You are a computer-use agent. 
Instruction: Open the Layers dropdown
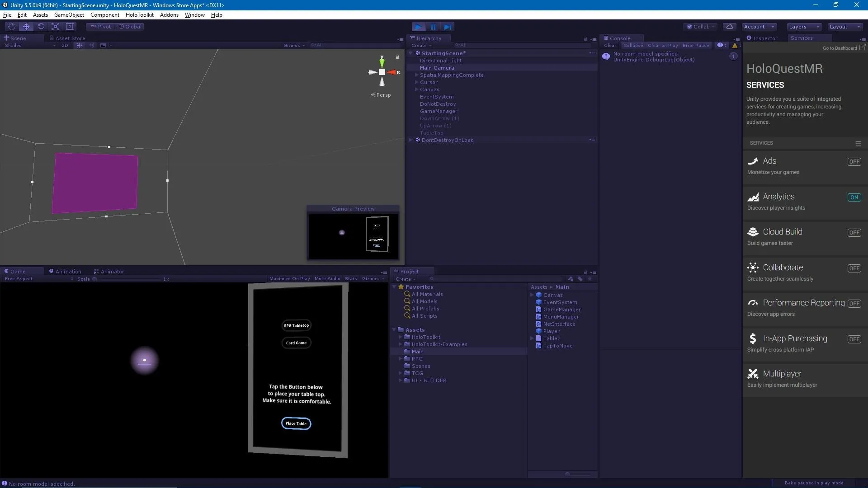[804, 27]
